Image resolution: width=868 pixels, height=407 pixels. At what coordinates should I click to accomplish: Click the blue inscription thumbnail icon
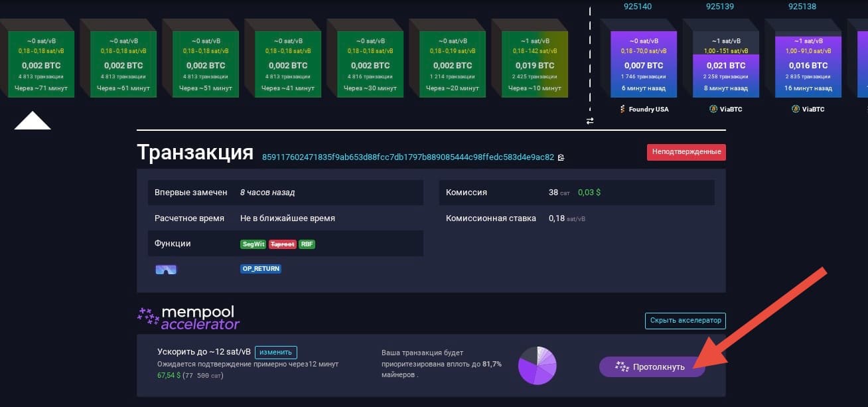point(166,269)
